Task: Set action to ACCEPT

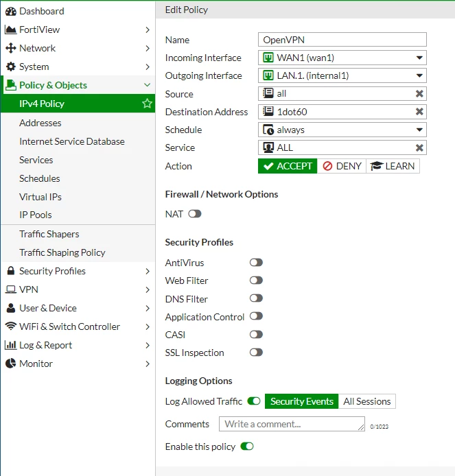Action: point(288,166)
